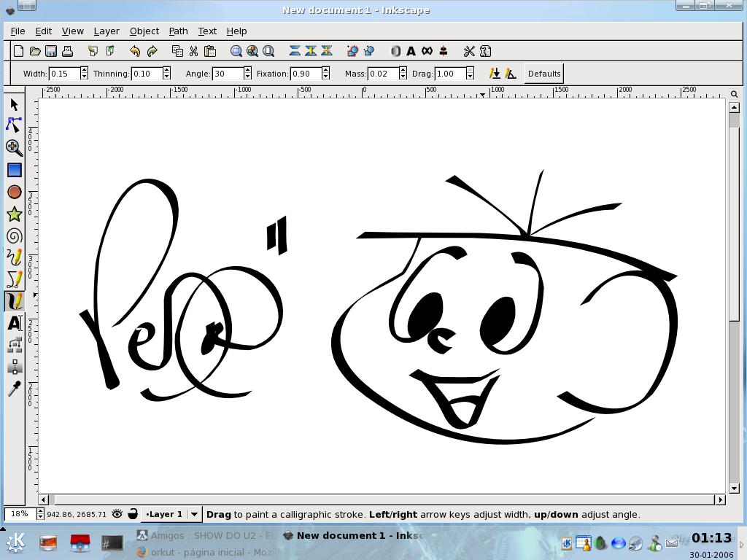Click the Defaults button
The image size is (747, 560).
click(544, 74)
